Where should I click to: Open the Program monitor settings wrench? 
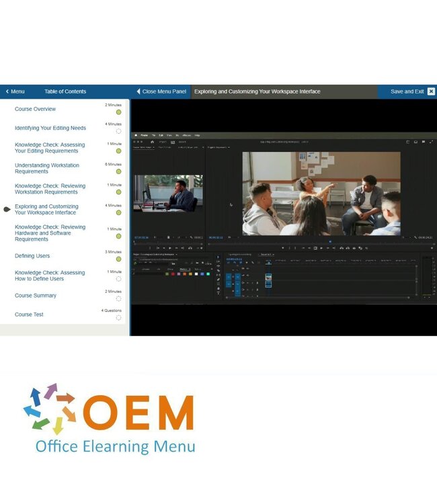[x=415, y=237]
